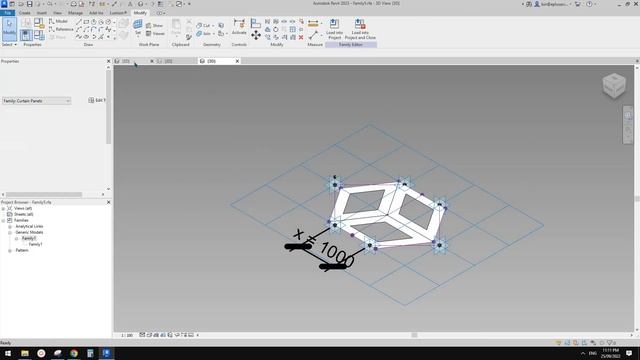
Task: Open the Lumion ribbon tab
Action: point(118,13)
